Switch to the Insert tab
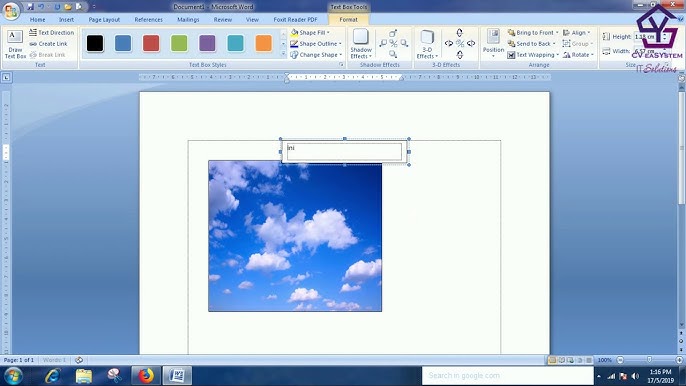The height and width of the screenshot is (386, 686). [66, 20]
